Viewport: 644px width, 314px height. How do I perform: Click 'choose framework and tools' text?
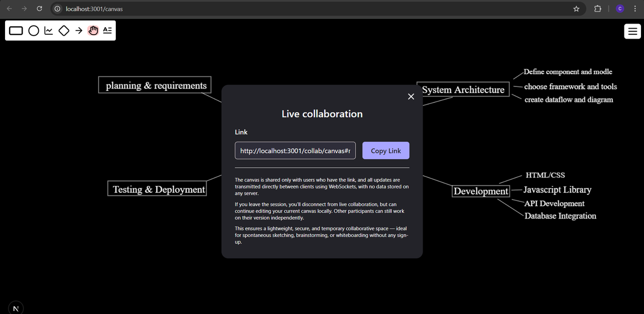571,86
